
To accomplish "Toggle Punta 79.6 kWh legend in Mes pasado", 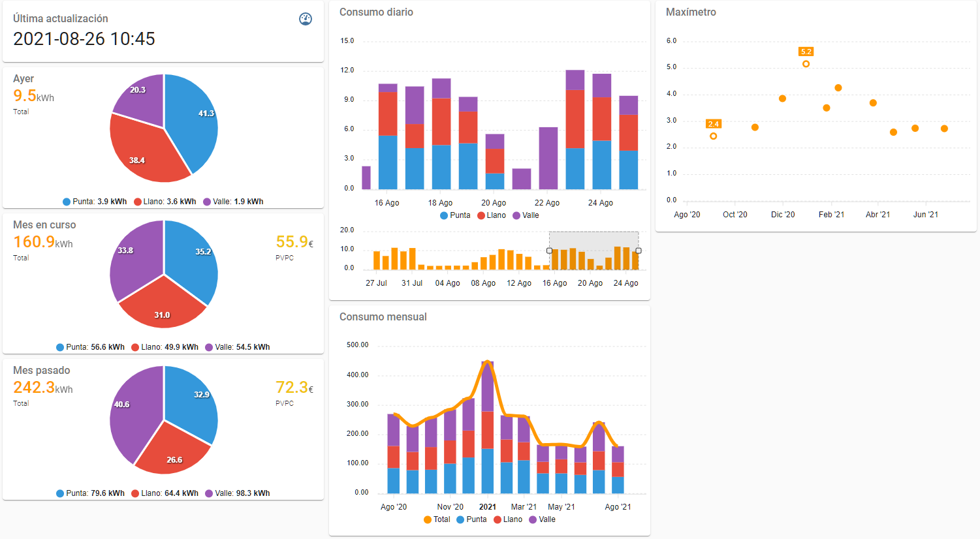I will (x=90, y=493).
